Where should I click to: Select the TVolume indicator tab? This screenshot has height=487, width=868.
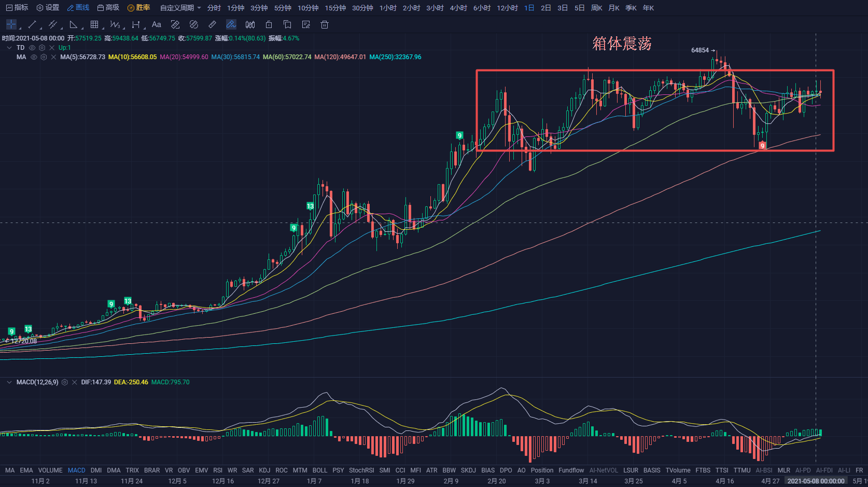pyautogui.click(x=678, y=470)
